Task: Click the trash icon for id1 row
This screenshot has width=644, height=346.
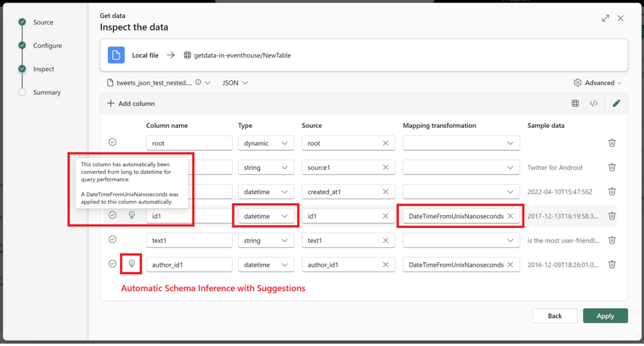Action: point(612,216)
